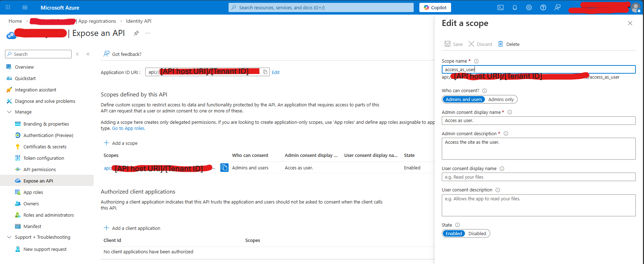Open the notifications bell
The image size is (644, 264).
(515, 7)
